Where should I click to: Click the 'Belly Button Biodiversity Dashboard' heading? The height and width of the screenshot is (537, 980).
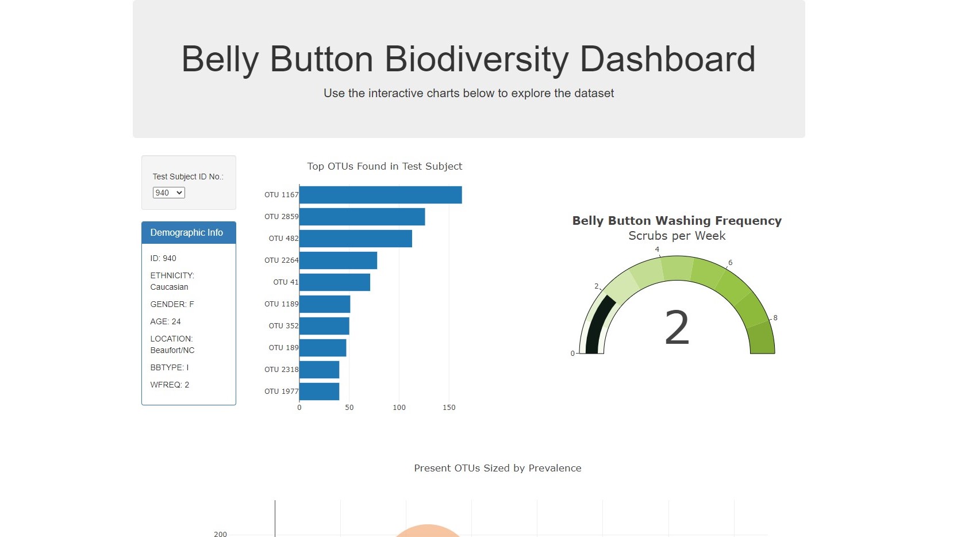point(468,59)
